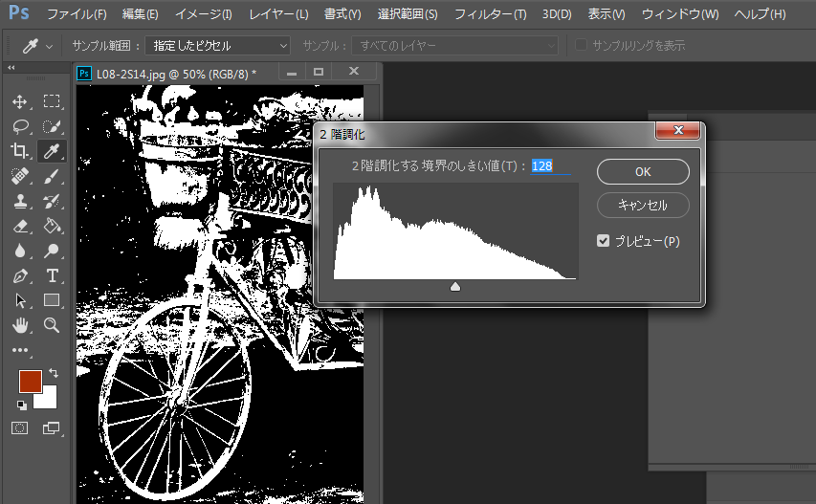816x504 pixels.
Task: Reset default foreground and background colors
Action: pyautogui.click(x=21, y=405)
